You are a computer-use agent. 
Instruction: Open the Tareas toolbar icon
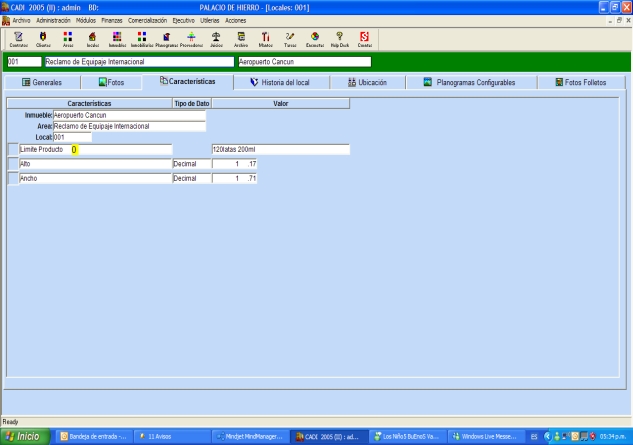290,39
